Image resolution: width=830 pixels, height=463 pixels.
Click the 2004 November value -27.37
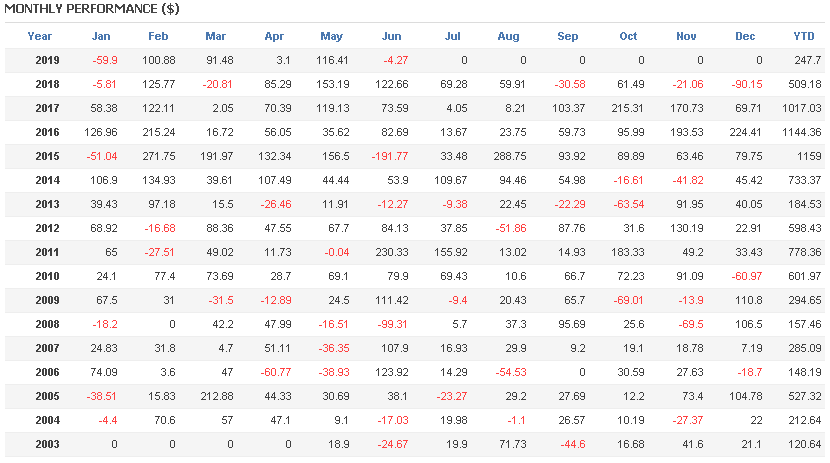[688, 420]
